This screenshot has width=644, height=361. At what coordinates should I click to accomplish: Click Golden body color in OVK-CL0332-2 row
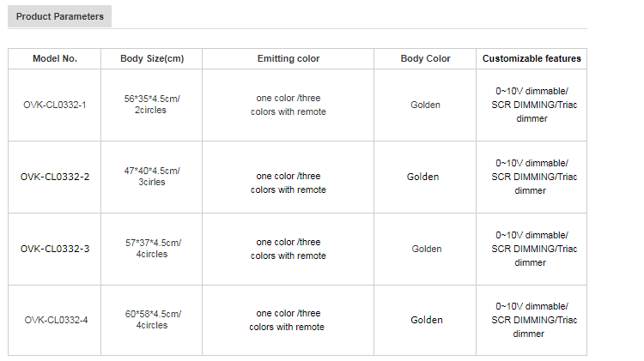point(422,177)
